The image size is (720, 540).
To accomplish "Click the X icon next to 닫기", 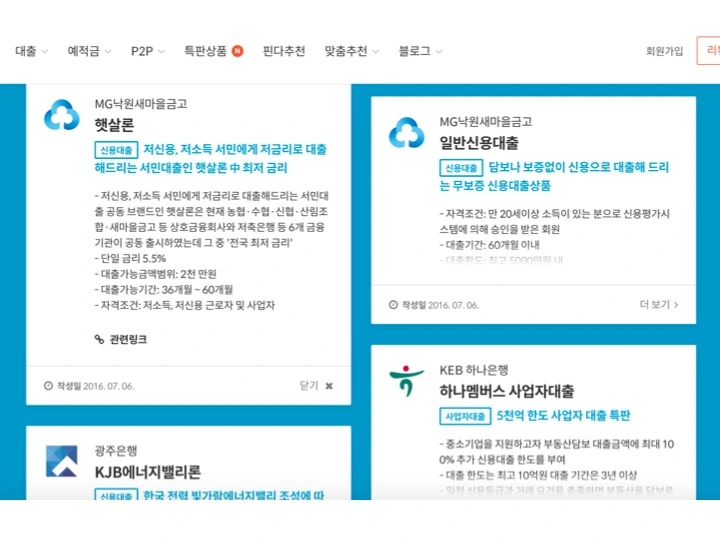I will tap(329, 386).
